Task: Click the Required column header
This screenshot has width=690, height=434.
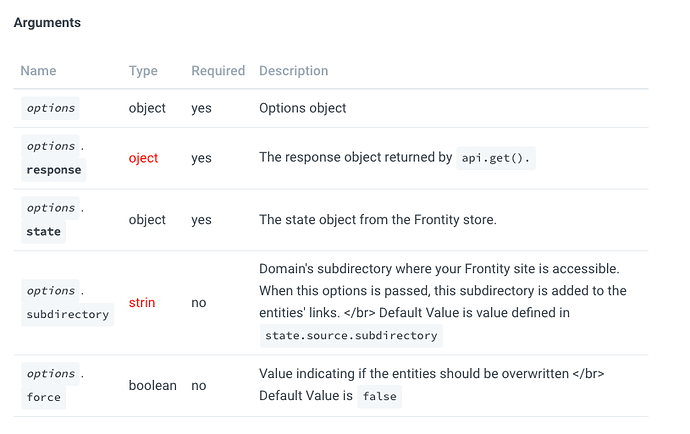Action: click(218, 71)
